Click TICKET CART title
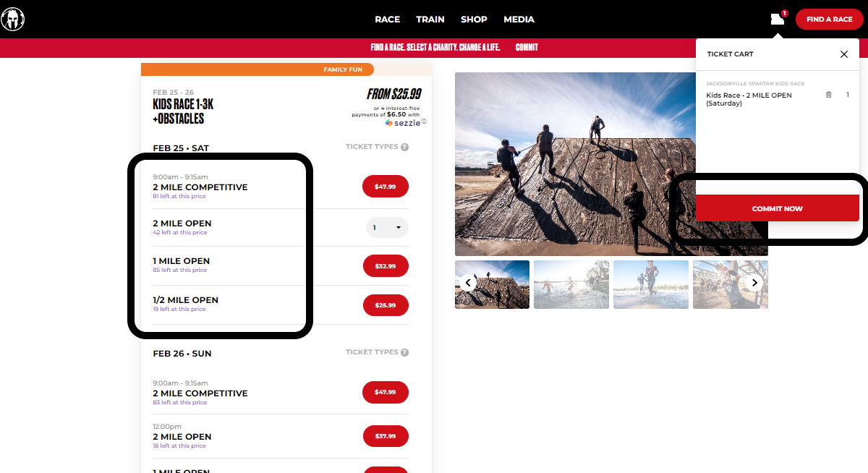The width and height of the screenshot is (868, 473). coord(730,54)
